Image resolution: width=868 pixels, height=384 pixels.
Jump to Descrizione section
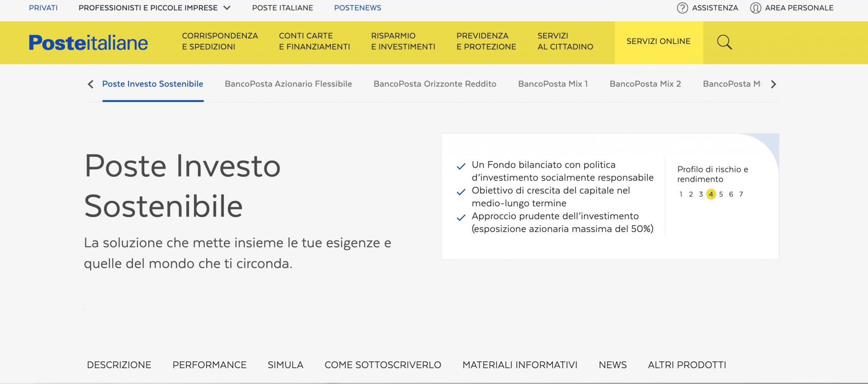pos(119,365)
